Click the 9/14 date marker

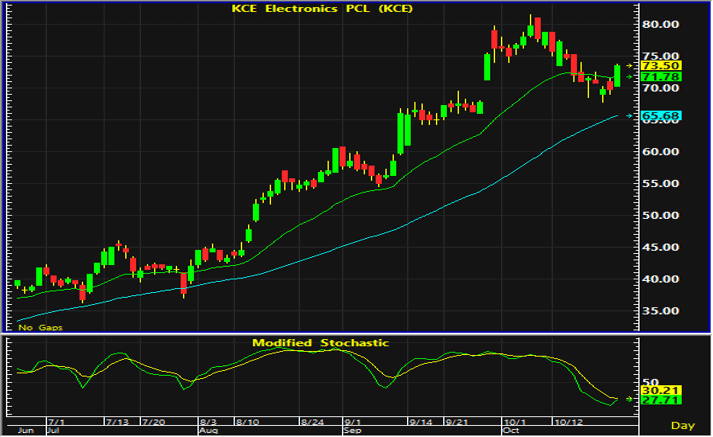point(421,422)
